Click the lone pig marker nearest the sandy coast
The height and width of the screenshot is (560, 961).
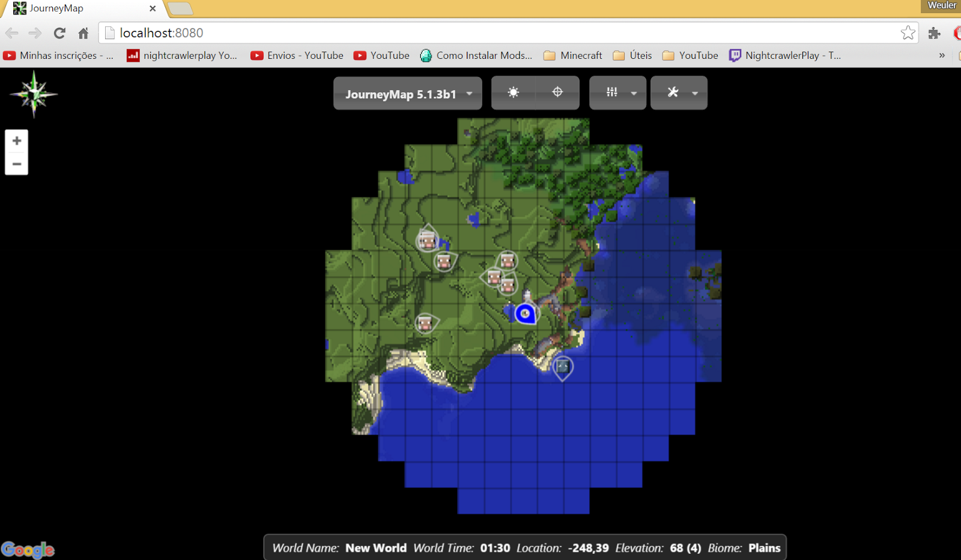(x=425, y=324)
